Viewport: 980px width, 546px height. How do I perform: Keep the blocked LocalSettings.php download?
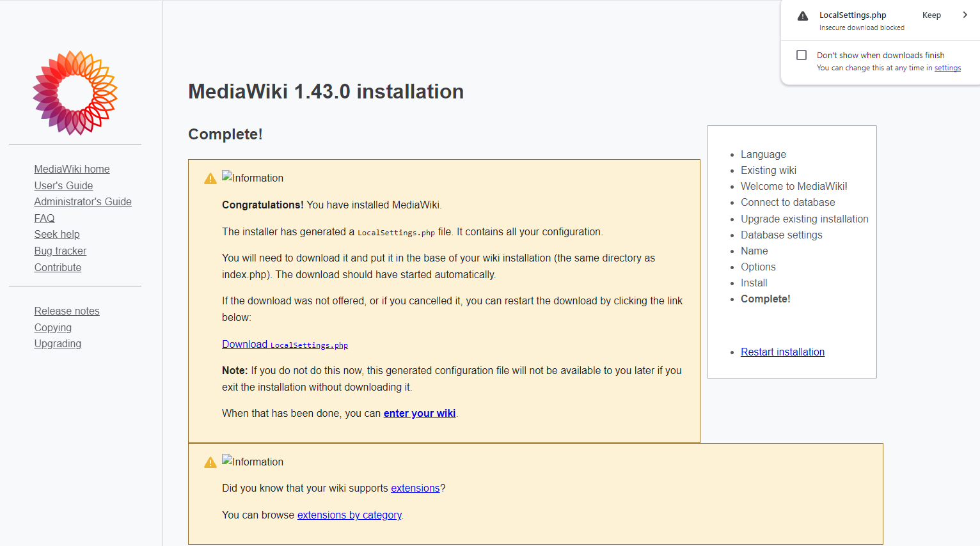[931, 15]
